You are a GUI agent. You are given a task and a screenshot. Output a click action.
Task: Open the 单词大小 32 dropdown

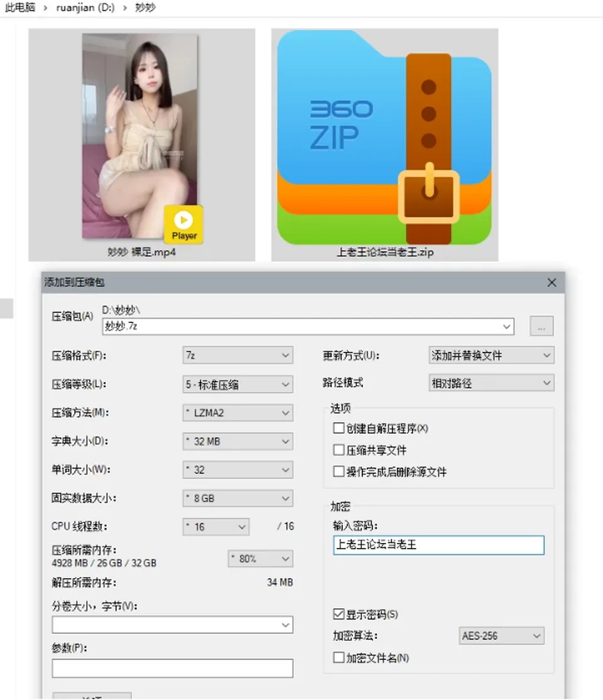237,470
